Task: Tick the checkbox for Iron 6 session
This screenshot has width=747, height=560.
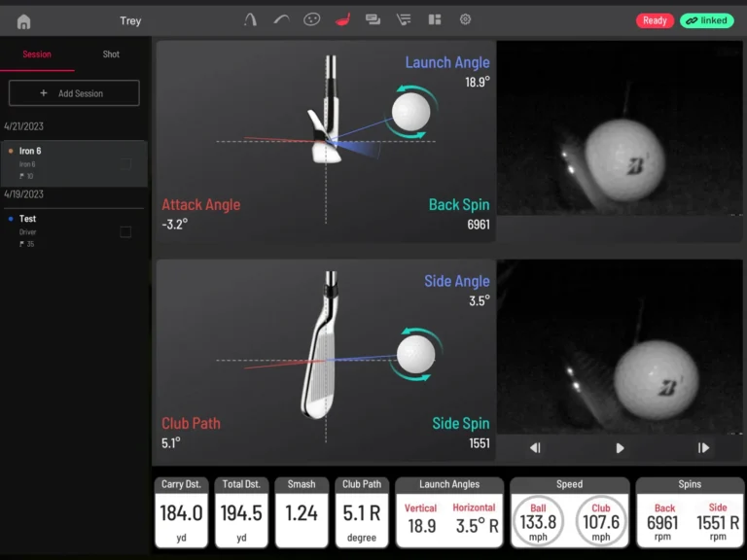Action: tap(125, 164)
